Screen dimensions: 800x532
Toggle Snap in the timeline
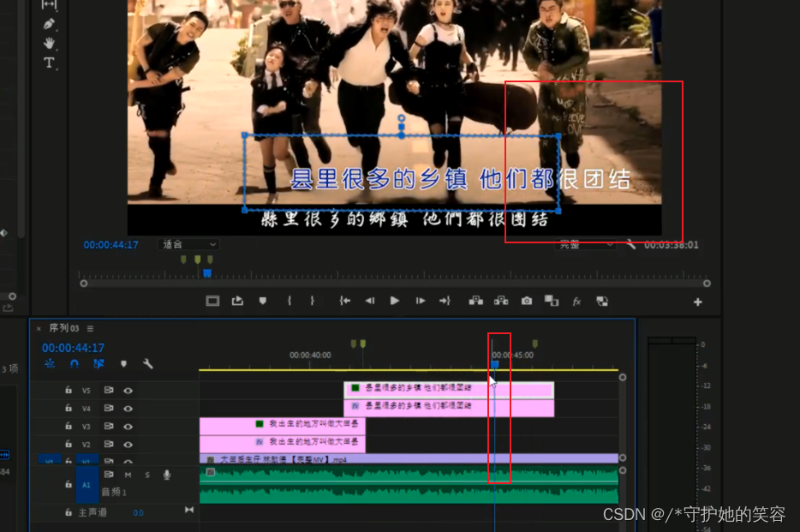(75, 364)
